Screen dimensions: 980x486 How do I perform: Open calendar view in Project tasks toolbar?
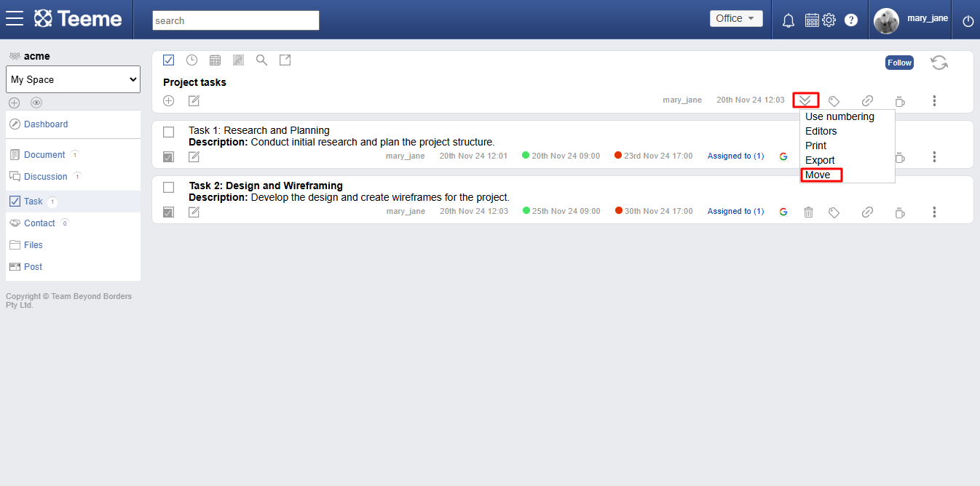[215, 60]
